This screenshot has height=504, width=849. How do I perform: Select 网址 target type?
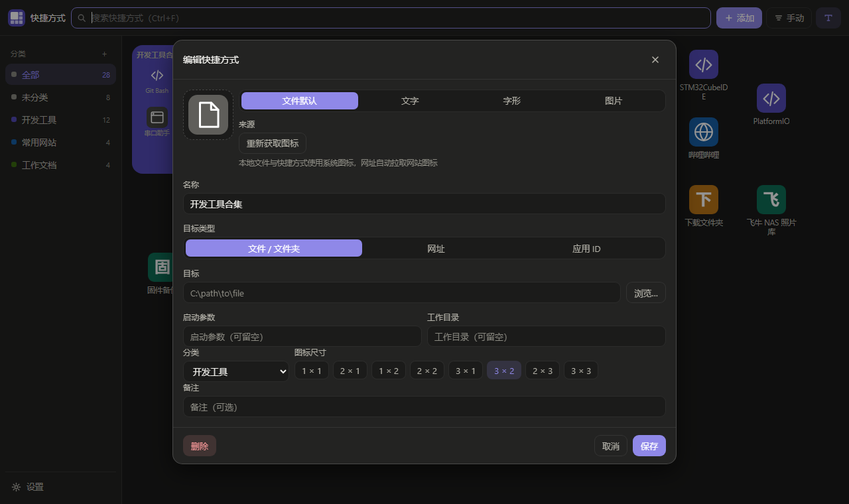[436, 248]
